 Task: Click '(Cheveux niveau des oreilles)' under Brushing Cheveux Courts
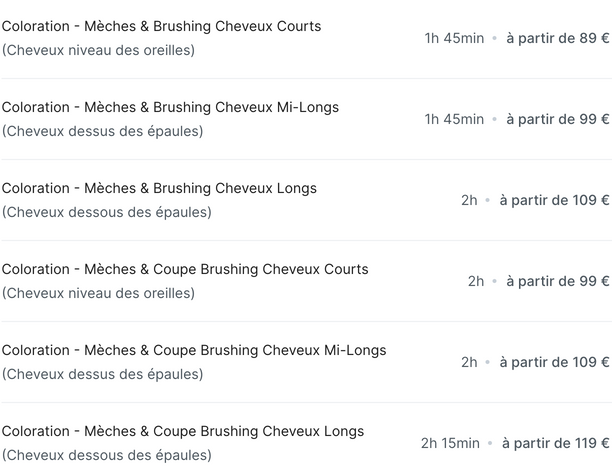(98, 50)
